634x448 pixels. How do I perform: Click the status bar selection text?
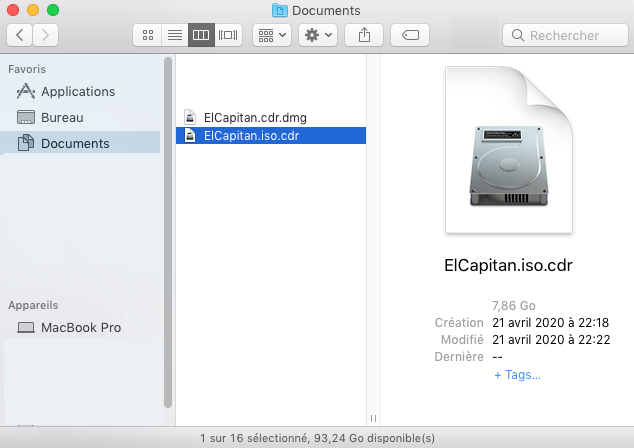[x=317, y=438]
